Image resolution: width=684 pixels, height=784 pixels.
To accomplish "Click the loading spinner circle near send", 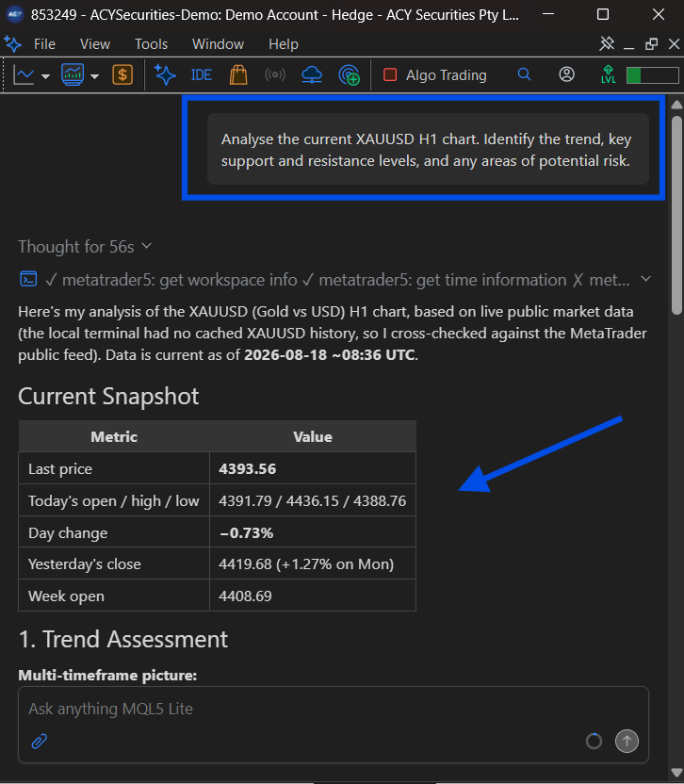I will click(594, 741).
